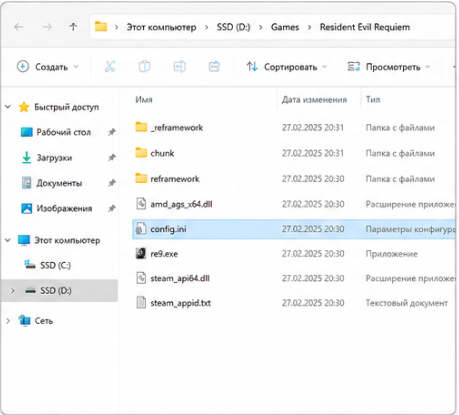The height and width of the screenshot is (415, 459).
Task: Select SSD (D:) drive in sidebar
Action: 56,291
